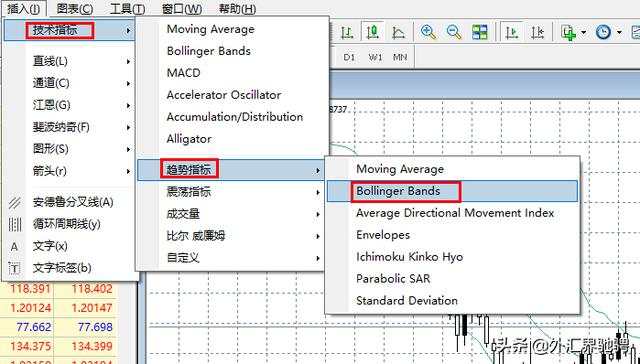Select highlighted Bollinger Bands in 趋势指标 submenu
This screenshot has width=640, height=364.
pyautogui.click(x=452, y=191)
